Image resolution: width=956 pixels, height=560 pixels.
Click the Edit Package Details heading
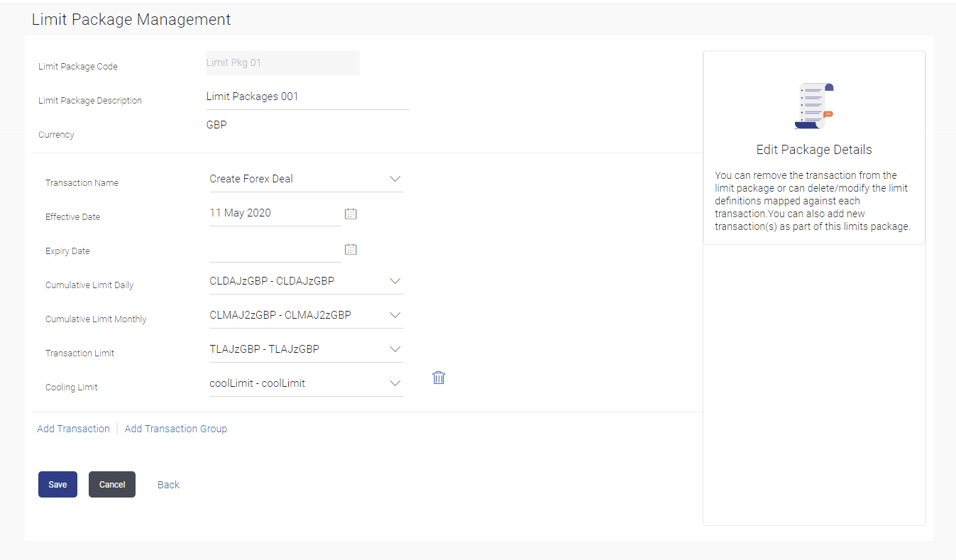(813, 150)
